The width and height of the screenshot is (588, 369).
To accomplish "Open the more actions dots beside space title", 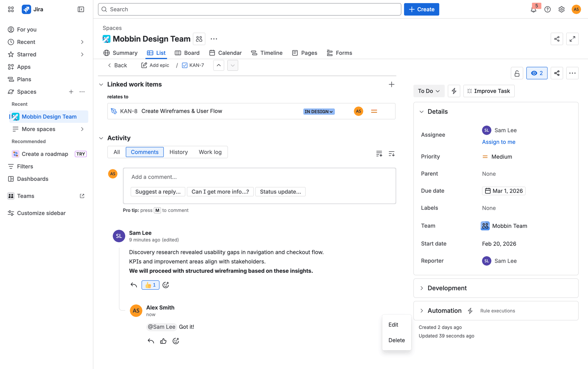I will [214, 39].
